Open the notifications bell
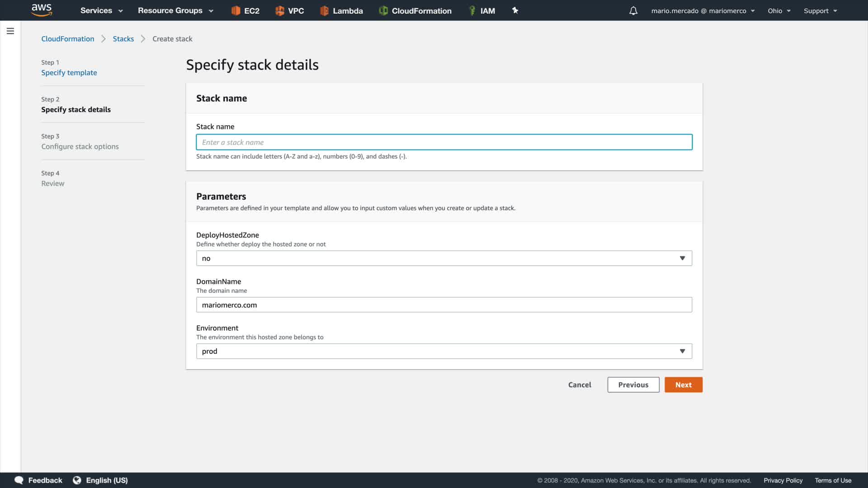 click(x=633, y=10)
